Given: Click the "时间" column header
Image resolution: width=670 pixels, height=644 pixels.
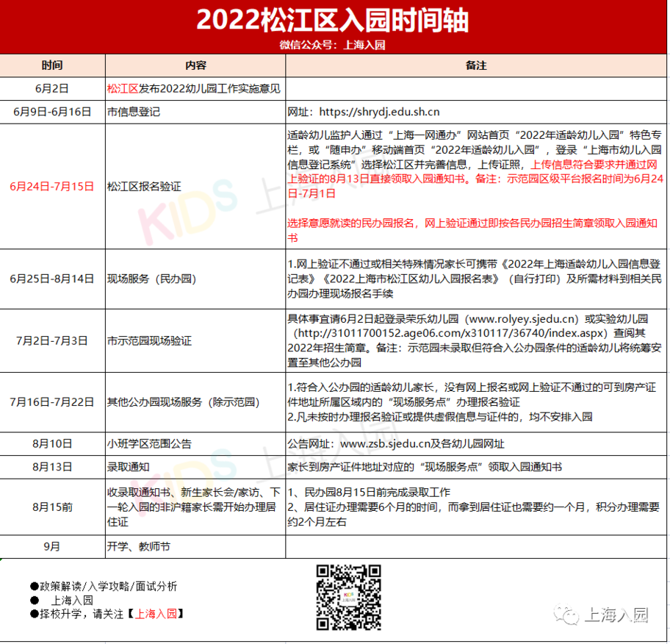Looking at the screenshot, I should click(x=52, y=65).
